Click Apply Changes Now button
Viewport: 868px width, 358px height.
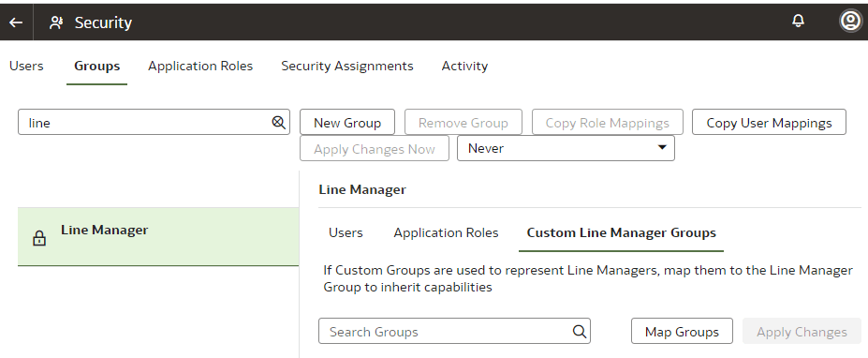tap(375, 148)
